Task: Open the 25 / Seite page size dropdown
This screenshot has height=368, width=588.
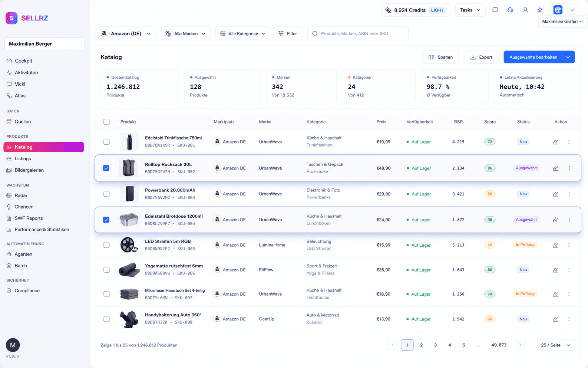Action: (555, 345)
